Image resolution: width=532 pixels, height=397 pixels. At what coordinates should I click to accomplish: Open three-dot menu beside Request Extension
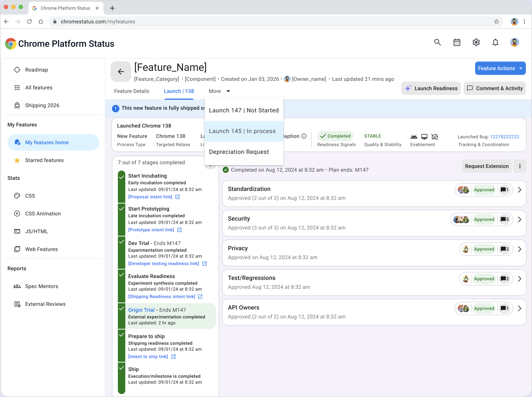tap(520, 166)
